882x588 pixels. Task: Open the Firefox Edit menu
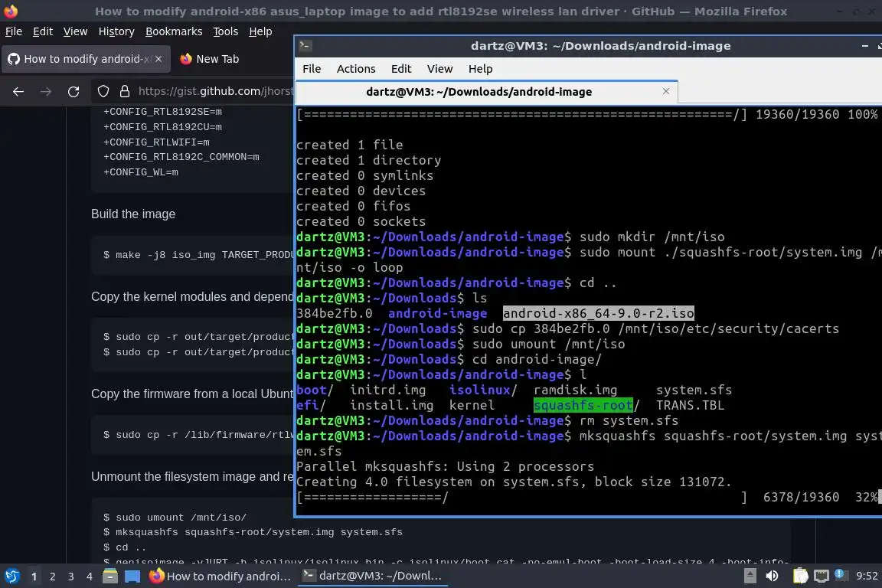click(x=43, y=31)
